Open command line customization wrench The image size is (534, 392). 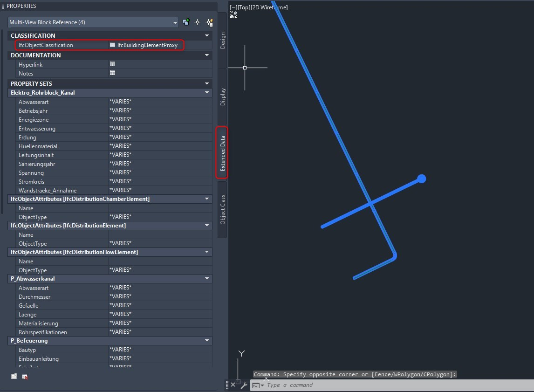(x=243, y=385)
